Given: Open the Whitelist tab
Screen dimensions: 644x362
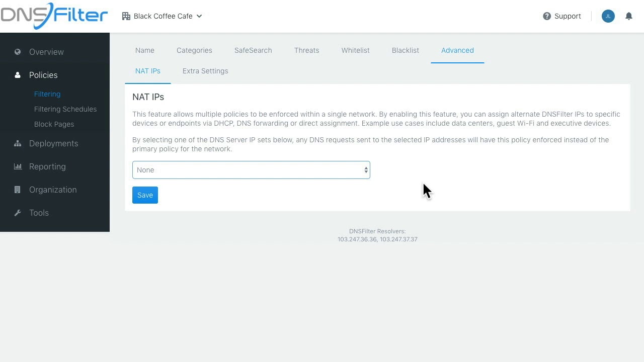Looking at the screenshot, I should pos(355,50).
